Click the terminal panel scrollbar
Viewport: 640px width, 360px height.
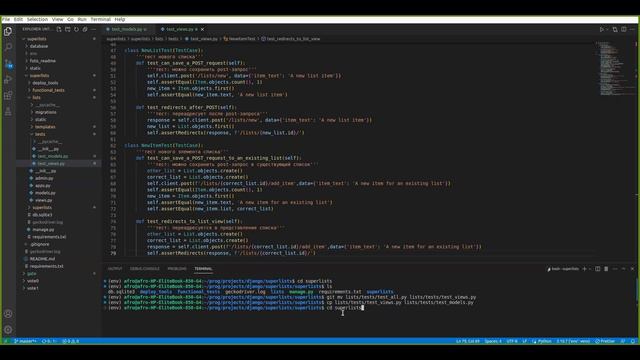pyautogui.click(x=637, y=290)
